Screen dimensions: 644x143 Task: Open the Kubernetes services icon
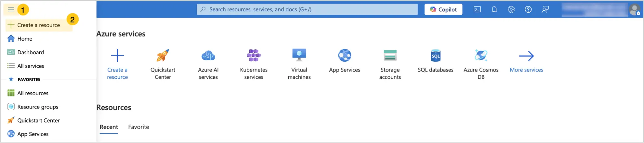click(x=254, y=55)
